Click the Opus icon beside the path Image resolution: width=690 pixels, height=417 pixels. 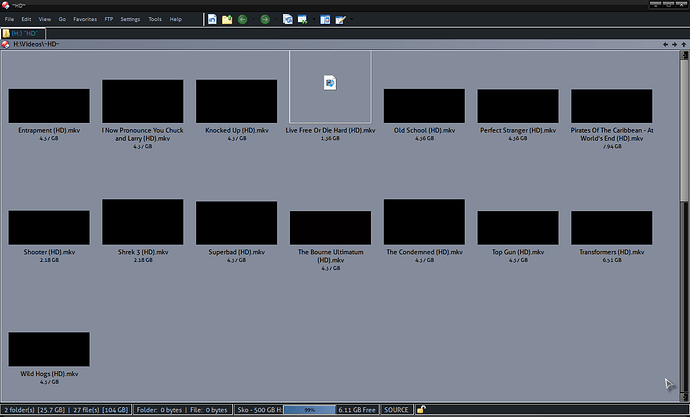(6, 44)
